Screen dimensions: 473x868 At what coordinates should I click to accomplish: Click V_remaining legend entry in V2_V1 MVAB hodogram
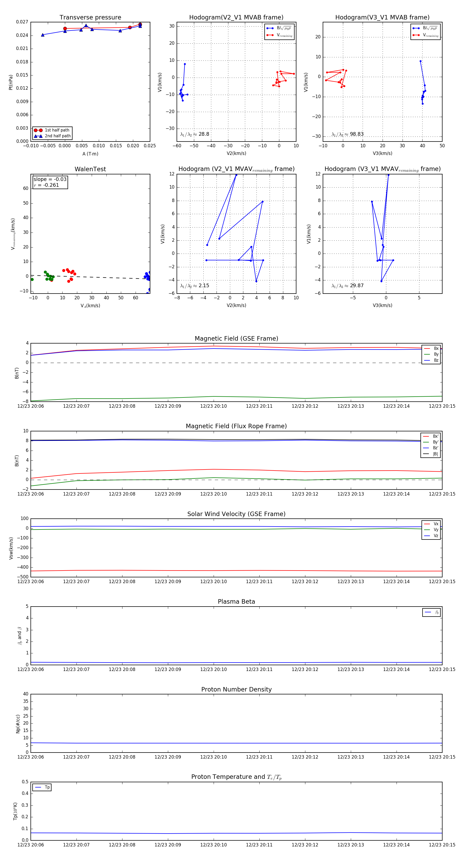pyautogui.click(x=279, y=35)
